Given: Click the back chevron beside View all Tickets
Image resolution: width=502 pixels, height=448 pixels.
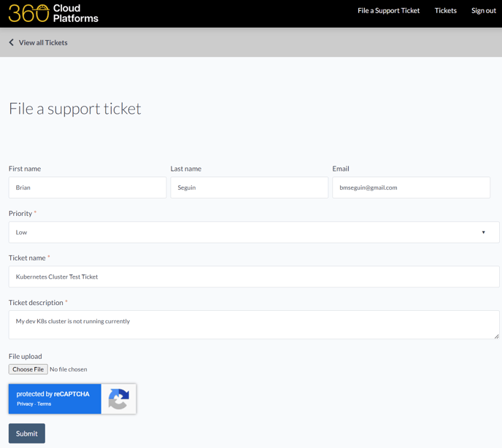Looking at the screenshot, I should pos(12,42).
